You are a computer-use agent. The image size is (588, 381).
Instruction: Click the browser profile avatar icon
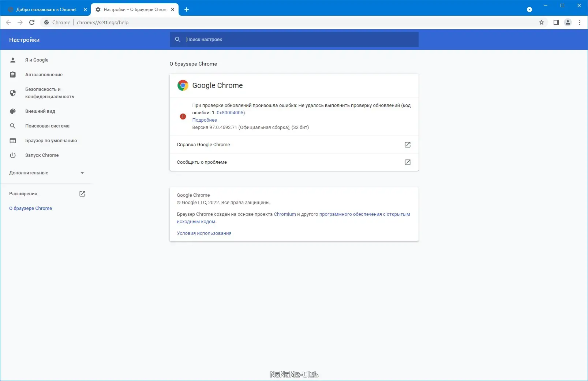click(x=568, y=22)
